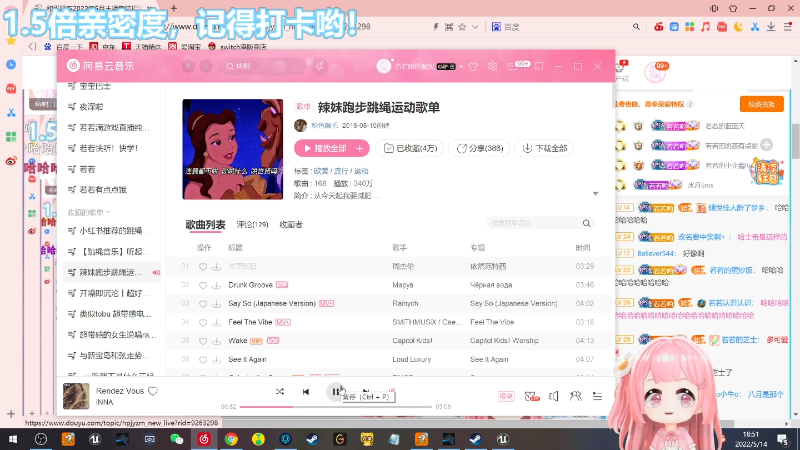
Task: Open the skin theme shirt icon
Action: pos(473,66)
